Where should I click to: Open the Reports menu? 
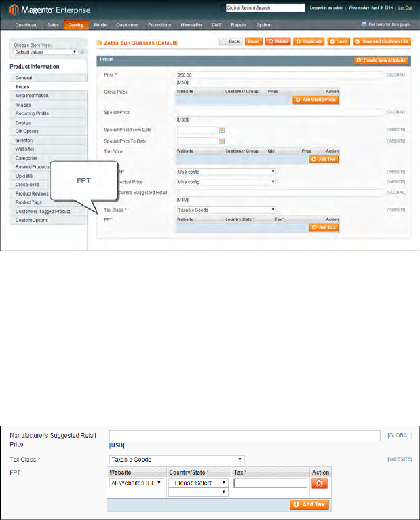click(239, 25)
